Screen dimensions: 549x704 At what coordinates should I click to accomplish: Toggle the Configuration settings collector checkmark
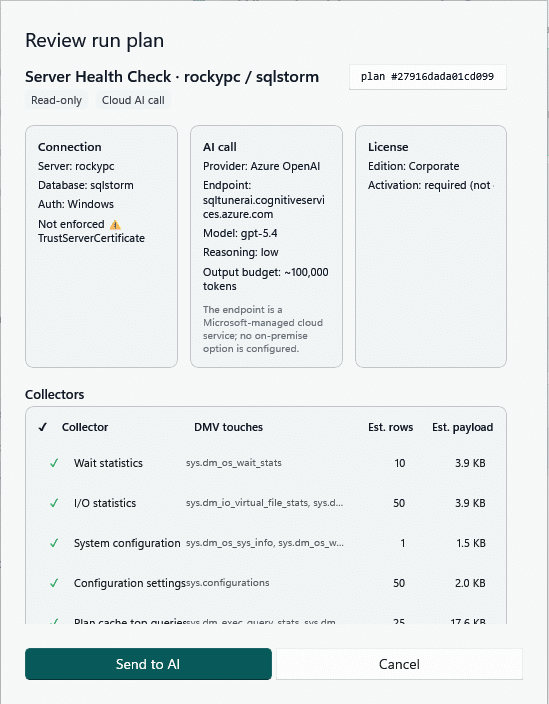tap(54, 583)
